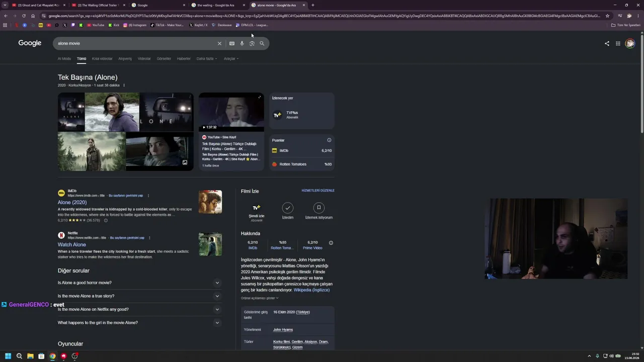Open director link 'John Hyams'
The height and width of the screenshot is (362, 644).
283,330
